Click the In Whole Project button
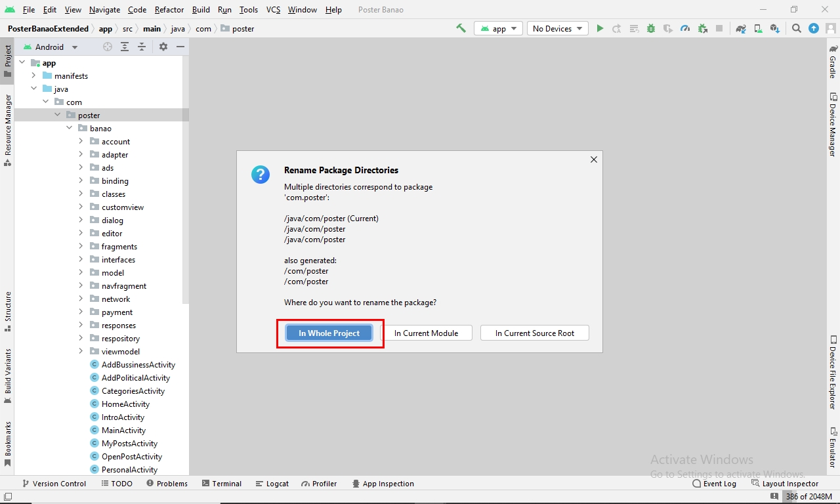 (x=329, y=333)
